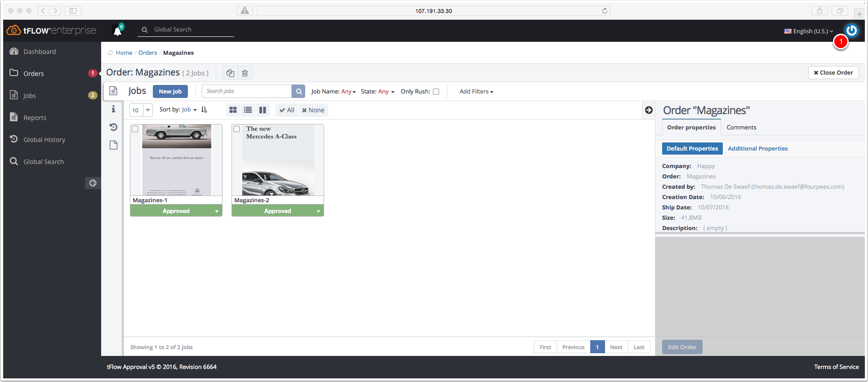Collapse the sidebar with the left arrow
868x382 pixels.
[x=93, y=183]
